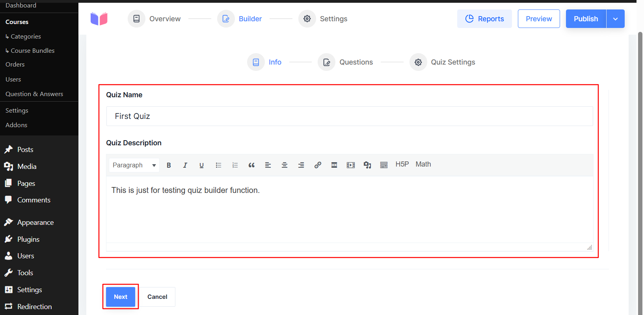Open Question & Answers in sidebar
This screenshot has height=315, width=644.
pos(34,94)
